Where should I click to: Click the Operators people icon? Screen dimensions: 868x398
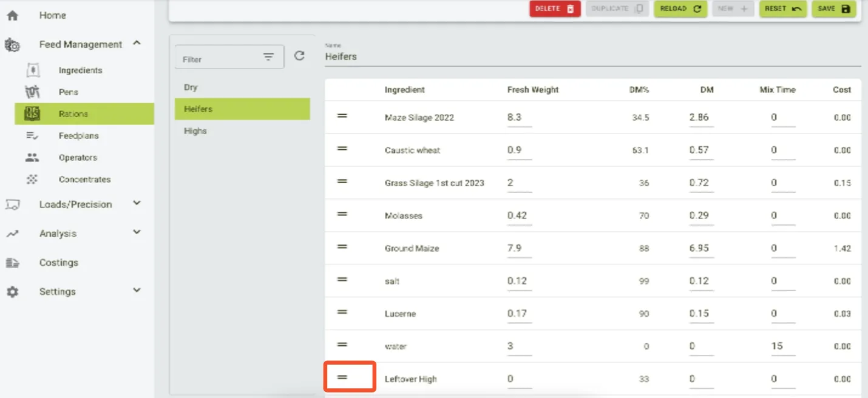(33, 158)
